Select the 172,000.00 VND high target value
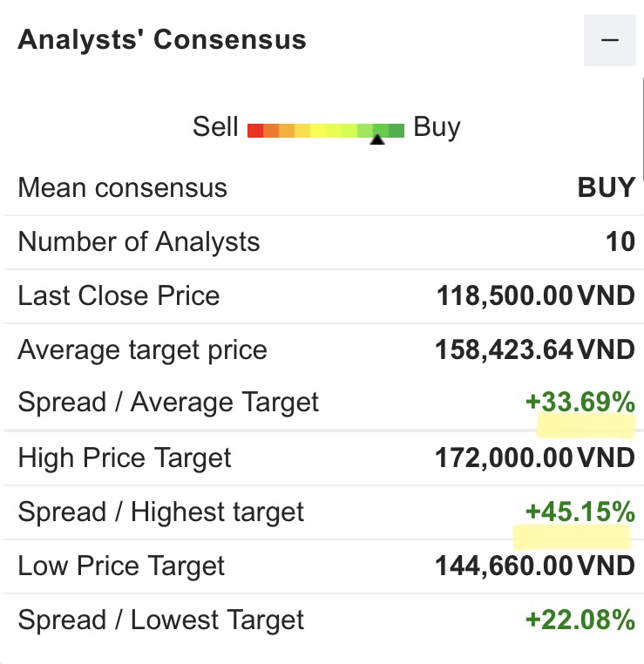 (534, 457)
